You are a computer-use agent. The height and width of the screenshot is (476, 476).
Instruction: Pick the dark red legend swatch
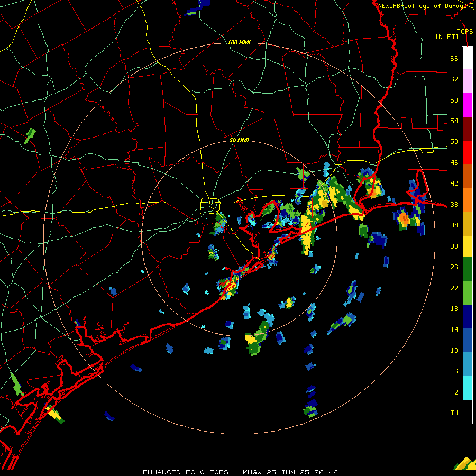467,129
